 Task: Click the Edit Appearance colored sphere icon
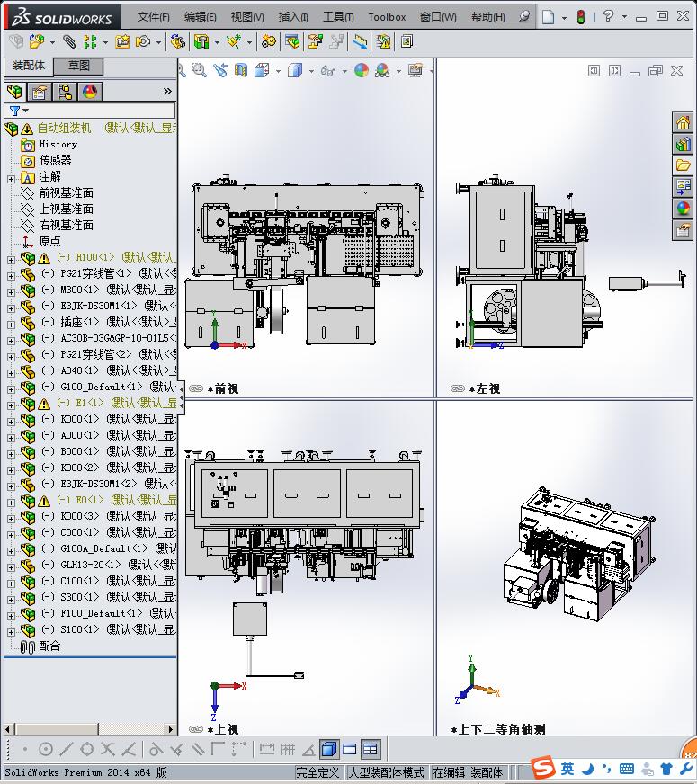tap(362, 70)
